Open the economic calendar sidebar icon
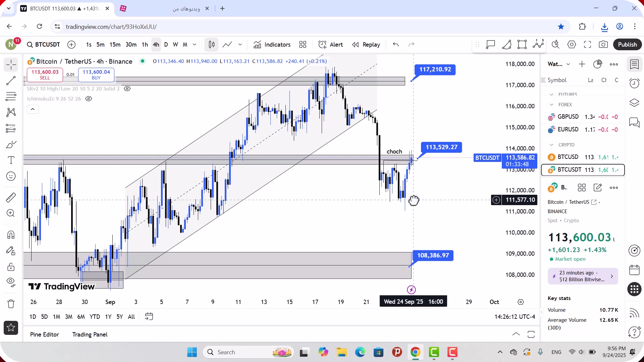 [634, 270]
